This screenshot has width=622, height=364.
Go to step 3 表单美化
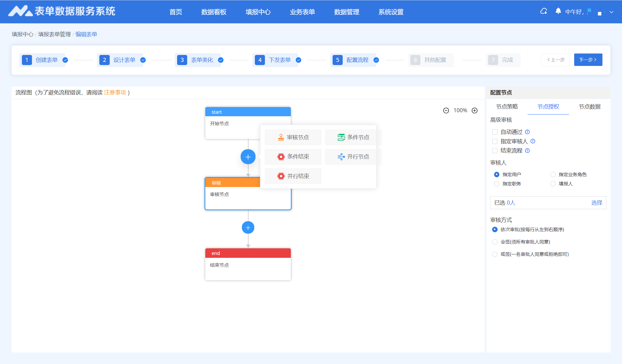[x=198, y=60]
